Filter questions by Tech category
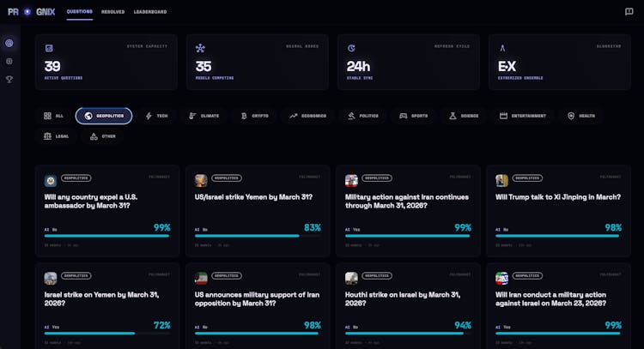 click(x=156, y=116)
